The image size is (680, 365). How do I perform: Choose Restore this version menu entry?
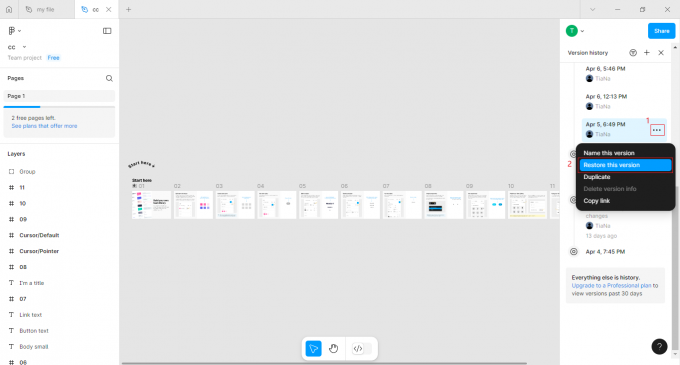point(625,165)
